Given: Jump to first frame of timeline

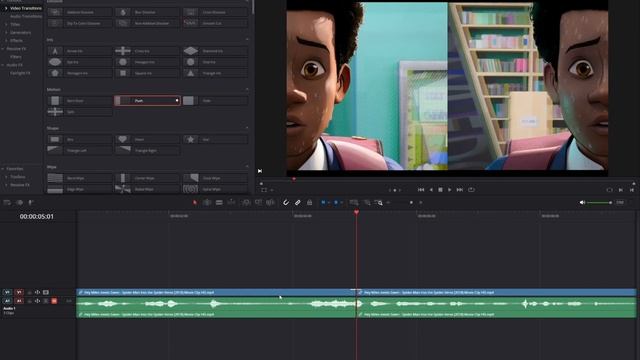Looking at the screenshot, I should click(421, 190).
